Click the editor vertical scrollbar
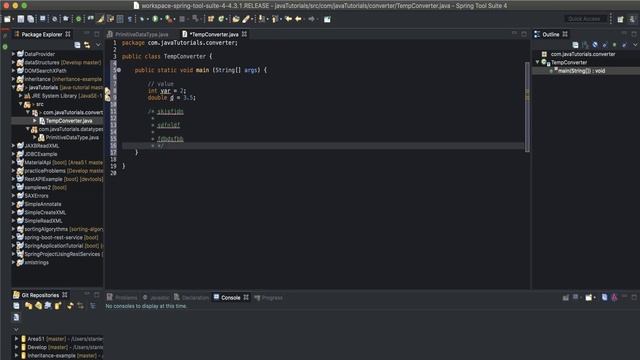Image resolution: width=640 pixels, height=360 pixels. (x=527, y=107)
